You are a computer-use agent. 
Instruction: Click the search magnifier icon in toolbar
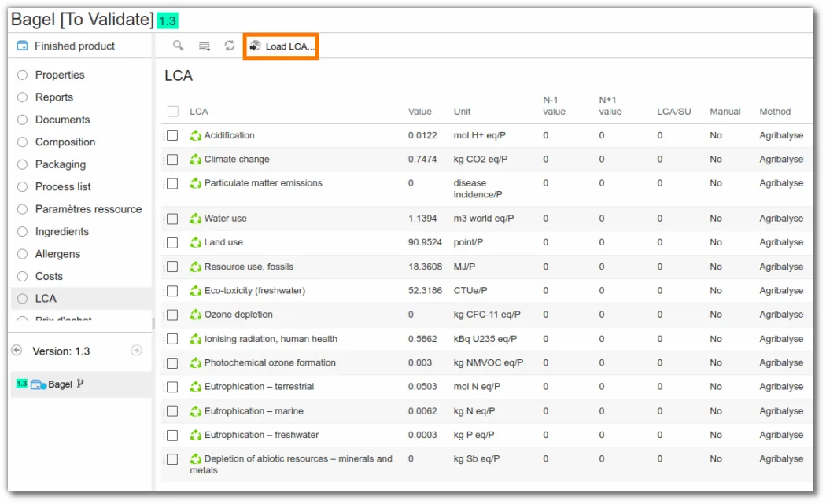click(x=178, y=46)
